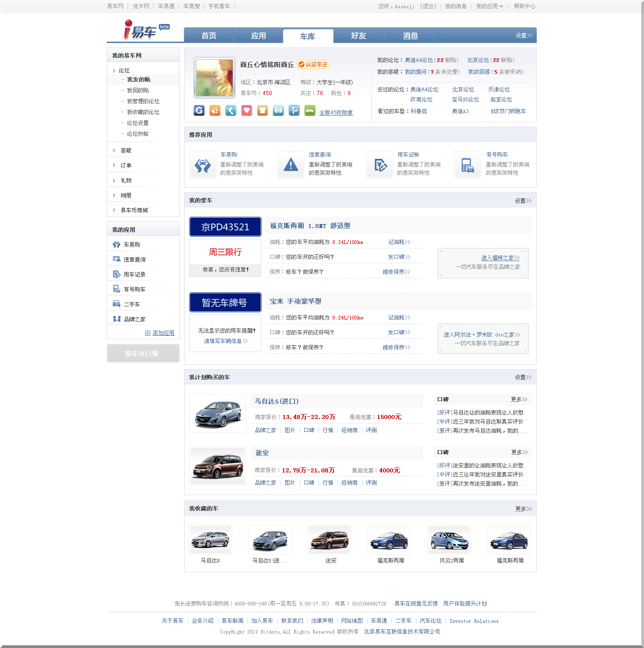The height and width of the screenshot is (648, 644).
Task: Click the blue road-signs badge icon
Action: point(294,110)
